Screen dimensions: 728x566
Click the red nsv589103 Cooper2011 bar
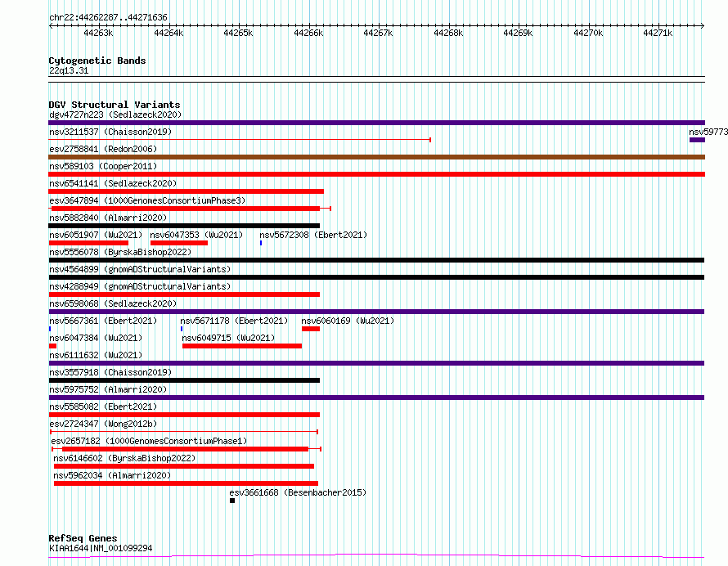(376, 174)
